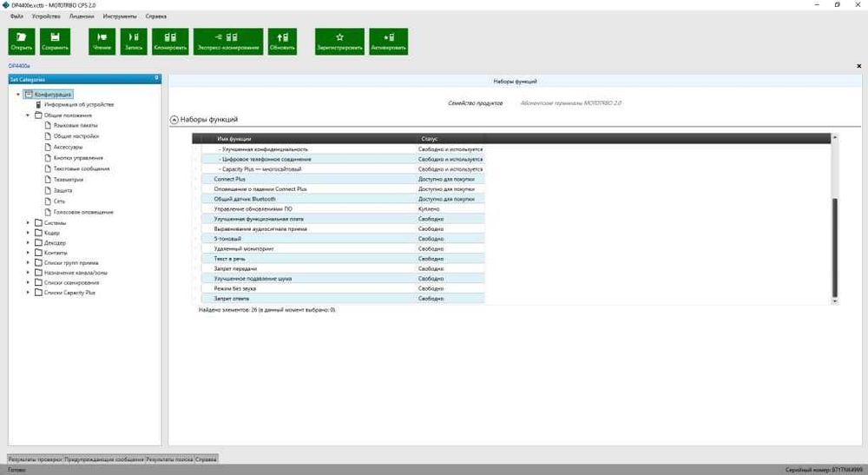The height and width of the screenshot is (475, 868).
Task: Click the folder icon of Общие положения
Action: [x=38, y=115]
